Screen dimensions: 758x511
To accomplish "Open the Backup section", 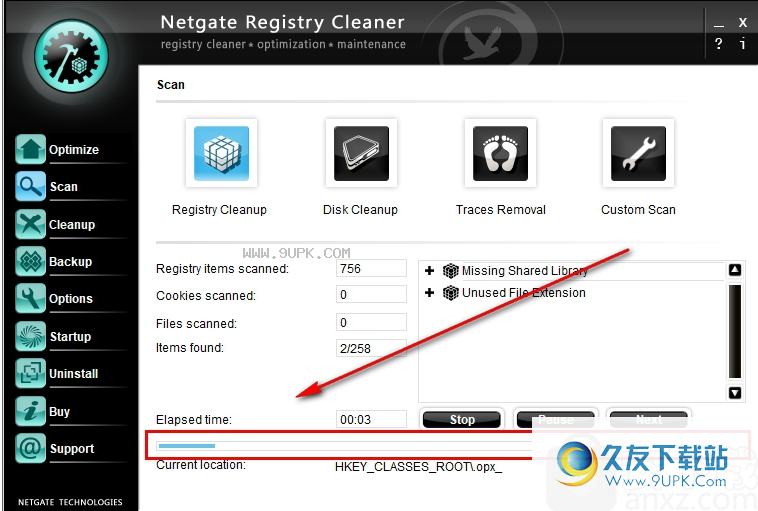I will (x=71, y=262).
